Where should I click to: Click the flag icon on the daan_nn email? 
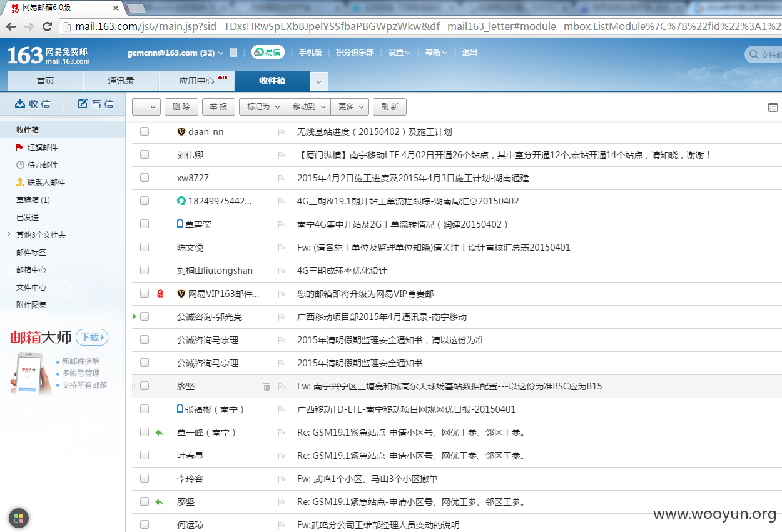pyautogui.click(x=282, y=132)
